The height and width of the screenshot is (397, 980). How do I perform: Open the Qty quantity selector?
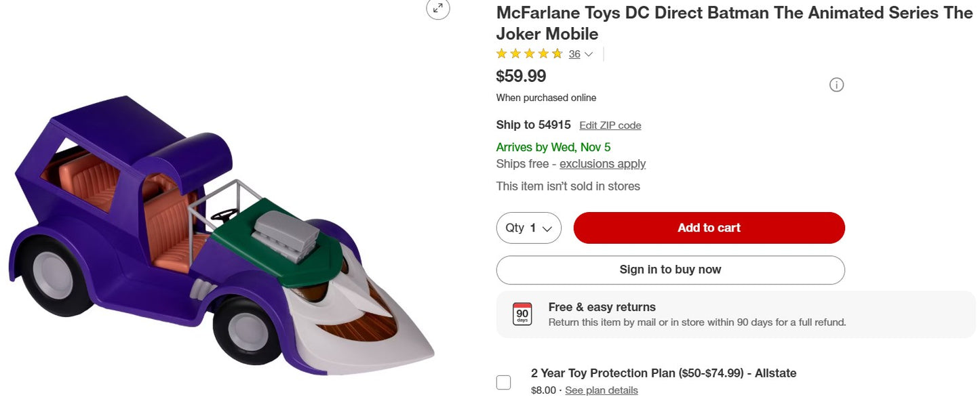(x=529, y=228)
